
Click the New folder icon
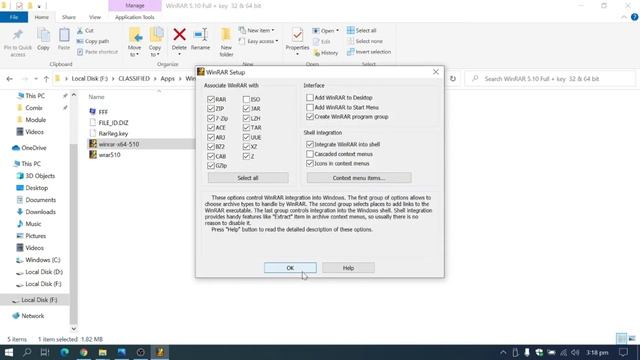(226, 35)
